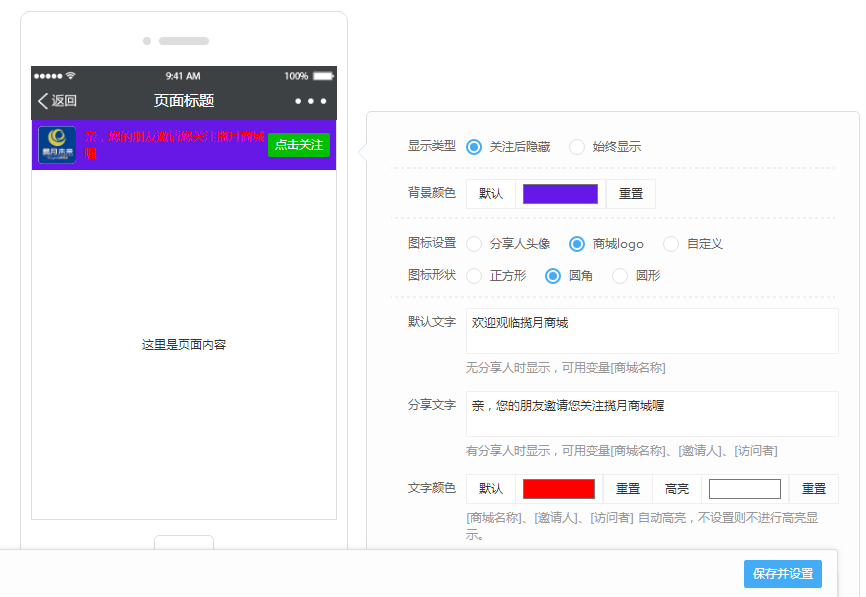Choose 分享人头像 icon setting

[x=474, y=244]
